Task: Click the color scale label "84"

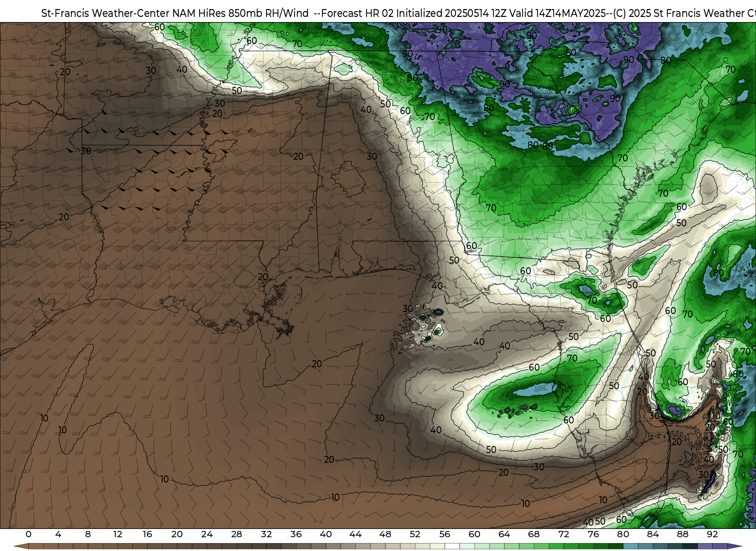Action: pos(653,534)
